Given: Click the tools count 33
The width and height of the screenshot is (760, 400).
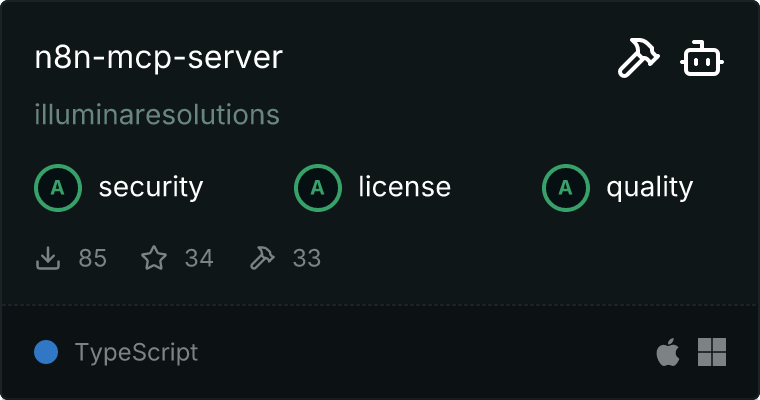Looking at the screenshot, I should pos(306,259).
